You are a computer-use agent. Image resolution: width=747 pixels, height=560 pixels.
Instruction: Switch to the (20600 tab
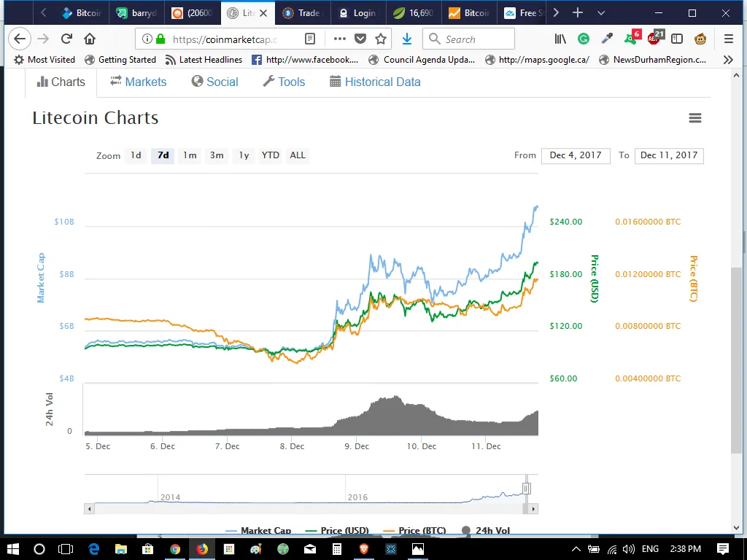click(x=193, y=13)
